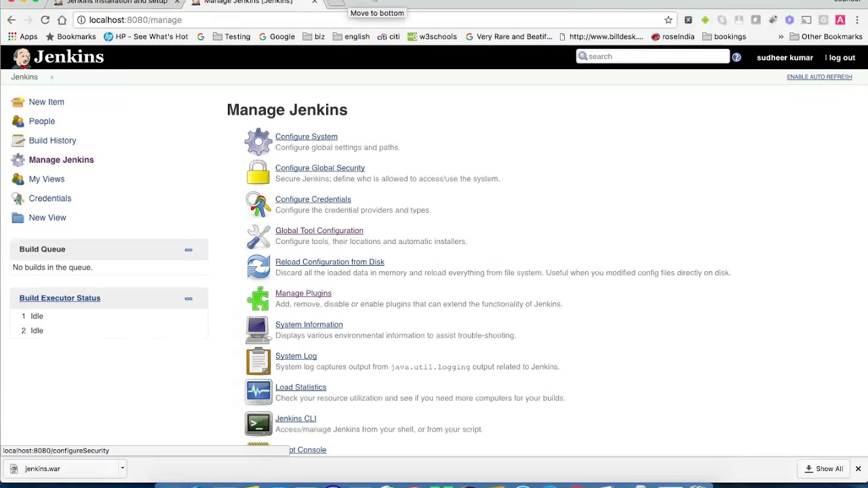
Task: Click ENABLE AUTO REFRESH link
Action: [819, 77]
